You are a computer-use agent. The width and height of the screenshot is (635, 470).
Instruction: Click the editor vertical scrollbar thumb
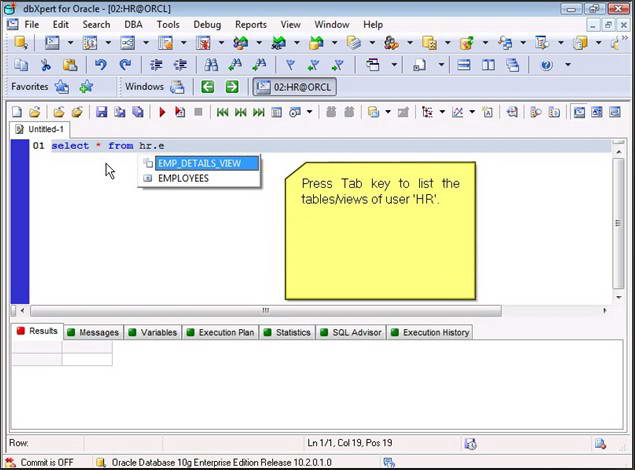618,223
